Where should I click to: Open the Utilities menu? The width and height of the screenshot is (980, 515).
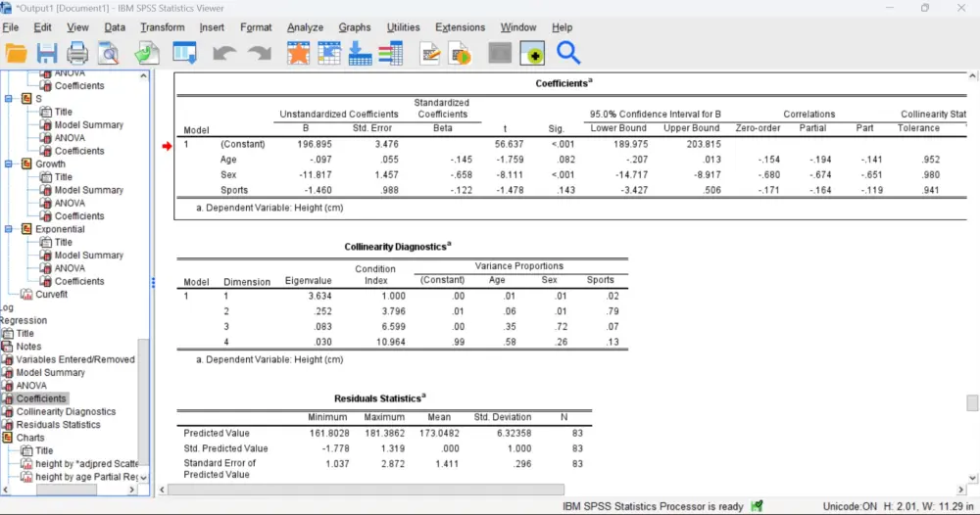pos(403,27)
